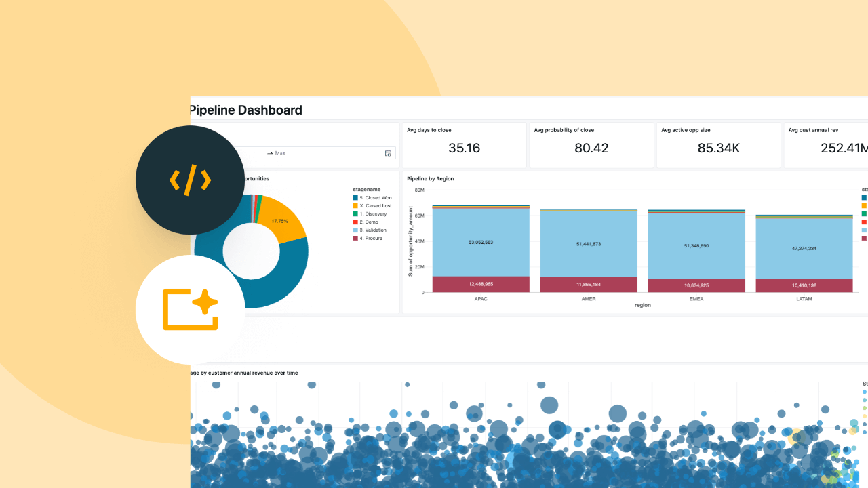Click the LATAM Procure bar segment
Screen dimensions: 868x488
click(x=804, y=285)
